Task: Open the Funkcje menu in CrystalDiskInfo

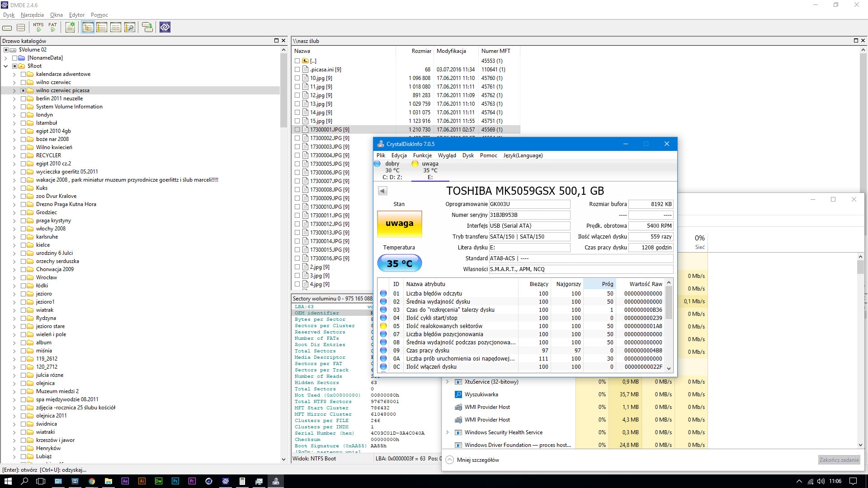Action: tap(422, 155)
